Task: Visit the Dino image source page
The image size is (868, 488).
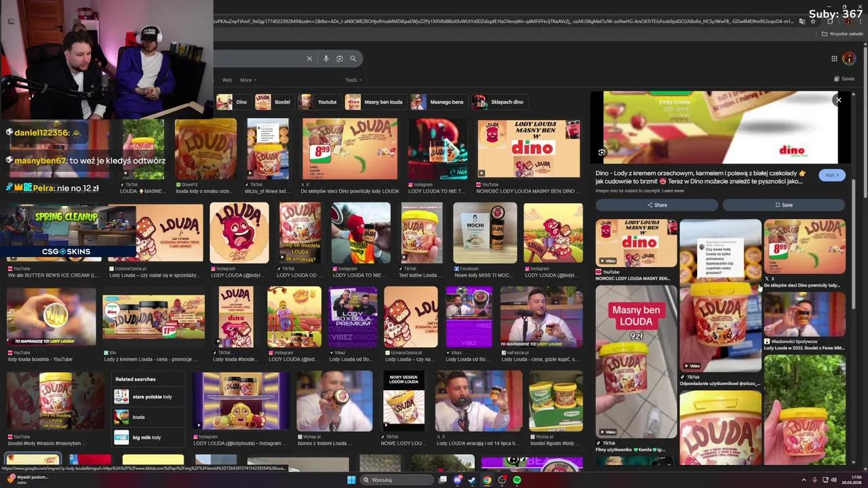Action: click(x=831, y=175)
